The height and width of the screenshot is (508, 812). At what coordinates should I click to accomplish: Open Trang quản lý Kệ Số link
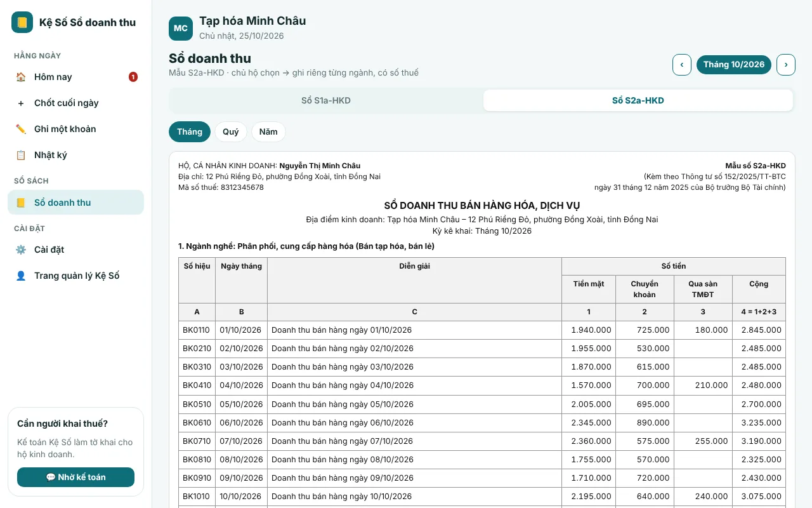76,276
